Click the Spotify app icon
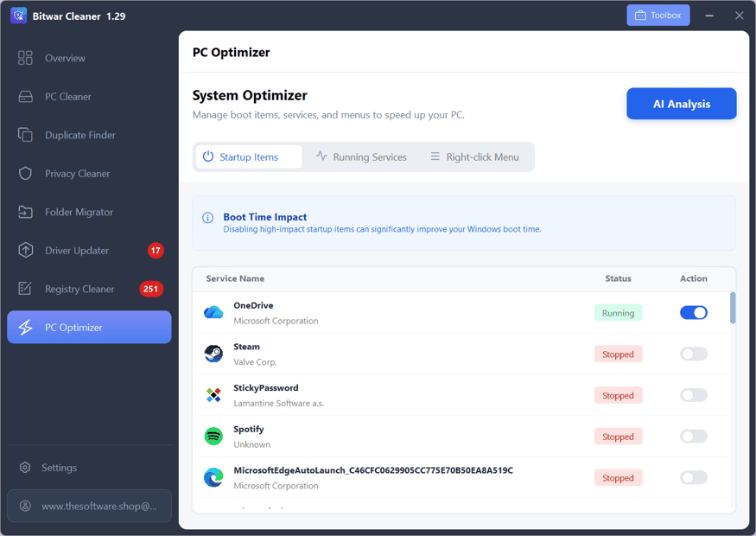 213,436
